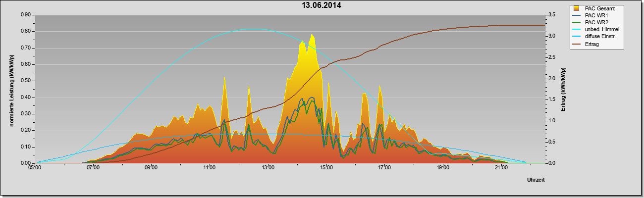Click the highest yellow PAC Gesamt peak
Image resolution: width=644 pixels, height=198 pixels.
coord(312,35)
